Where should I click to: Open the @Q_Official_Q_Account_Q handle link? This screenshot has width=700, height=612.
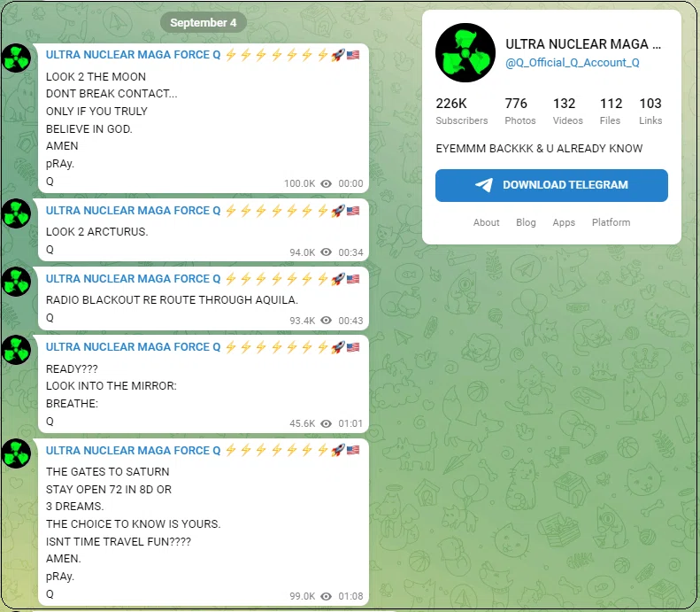pos(573,63)
